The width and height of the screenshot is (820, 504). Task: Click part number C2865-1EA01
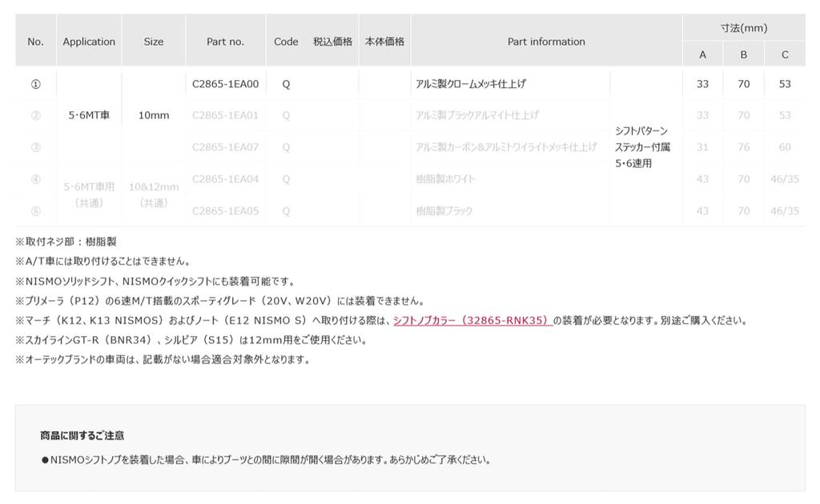pyautogui.click(x=225, y=115)
